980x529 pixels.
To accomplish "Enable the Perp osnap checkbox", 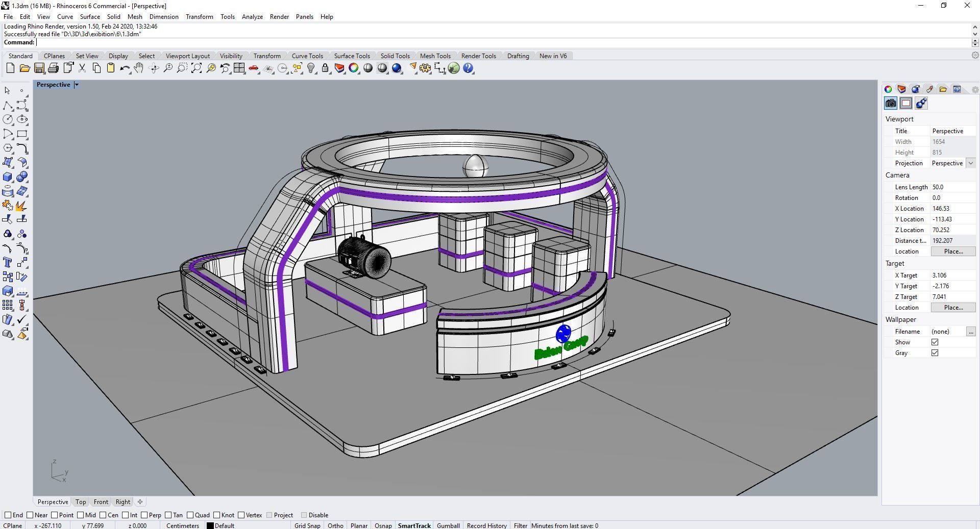I will coord(144,515).
